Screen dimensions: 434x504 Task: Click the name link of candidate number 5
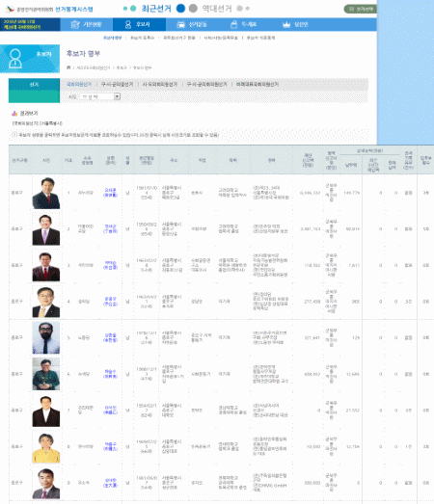[x=110, y=338]
